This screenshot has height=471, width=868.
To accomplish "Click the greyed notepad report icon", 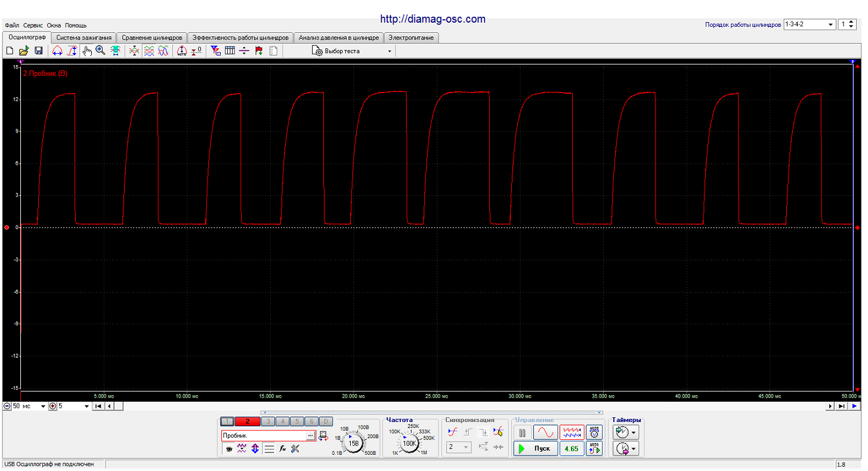I will click(273, 51).
